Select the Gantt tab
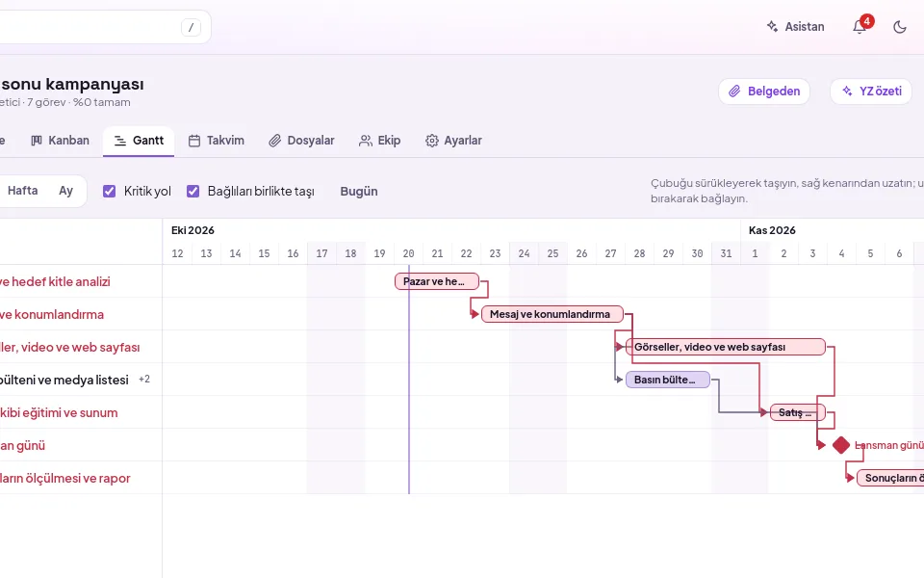The width and height of the screenshot is (924, 578). pyautogui.click(x=139, y=141)
